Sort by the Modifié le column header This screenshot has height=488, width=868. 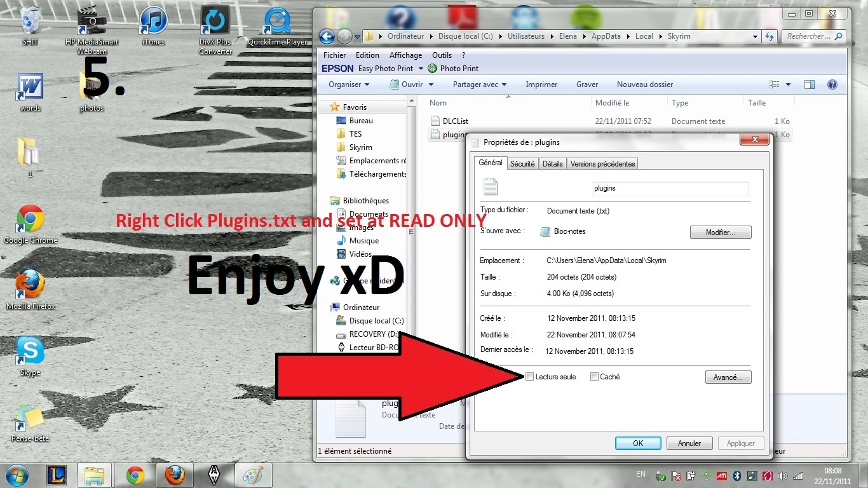(x=629, y=103)
